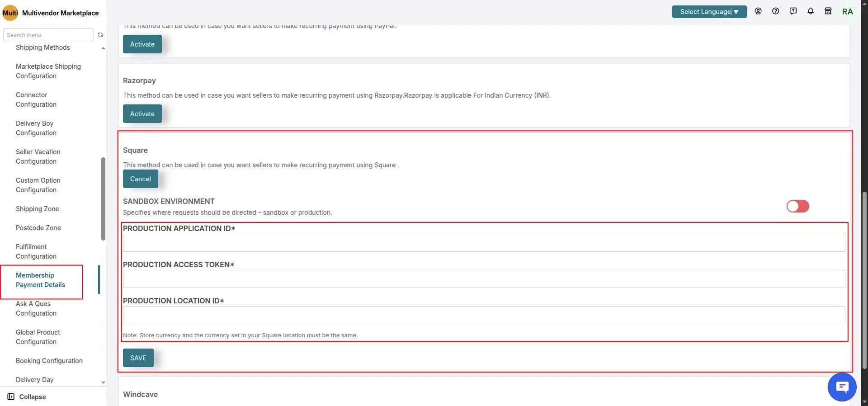This screenshot has width=868, height=406.
Task: Click the Collapse sidebar panel icon
Action: pos(11,397)
